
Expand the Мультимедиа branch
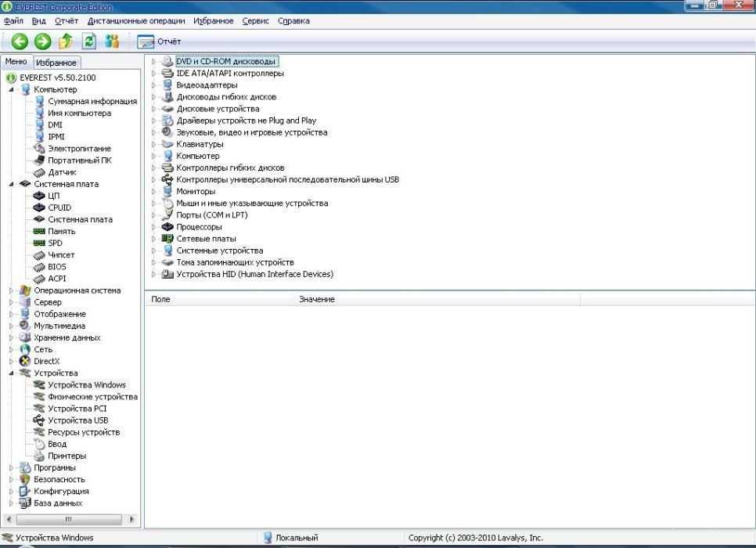pos(11,326)
